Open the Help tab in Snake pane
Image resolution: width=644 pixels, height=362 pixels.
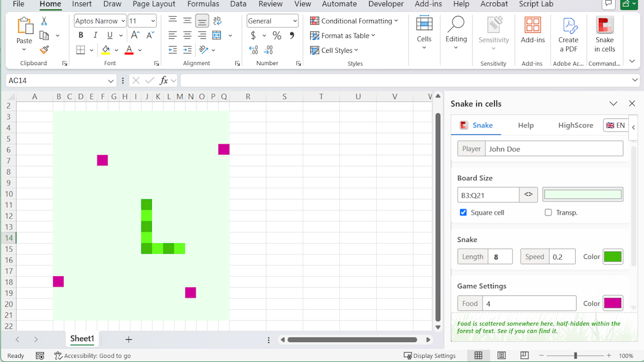[526, 125]
